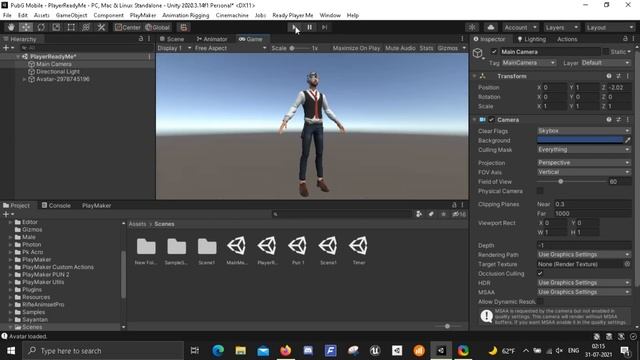Viewport: 640px width, 360px height.
Task: Open Target Texture object picker
Action: pyautogui.click(x=627, y=264)
